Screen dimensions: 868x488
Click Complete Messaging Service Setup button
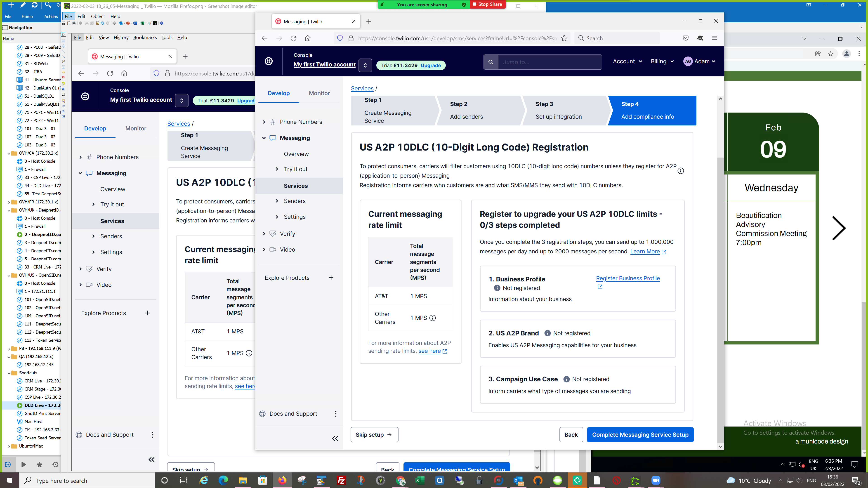click(640, 434)
